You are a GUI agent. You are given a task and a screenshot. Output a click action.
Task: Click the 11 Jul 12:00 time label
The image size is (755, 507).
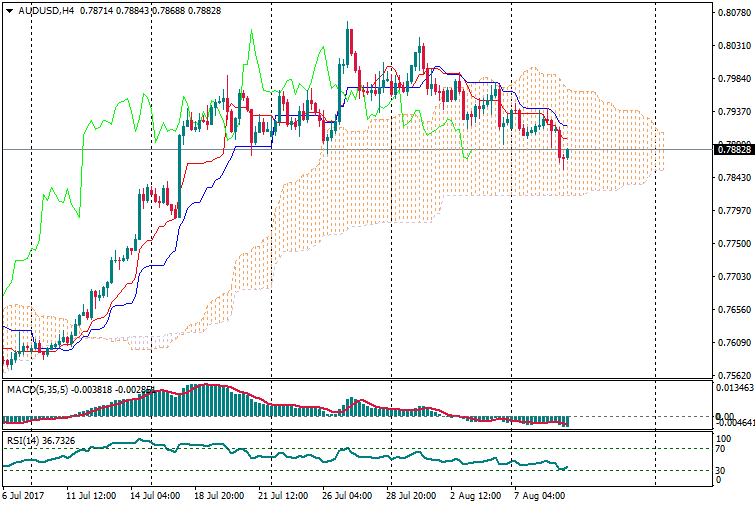click(88, 495)
